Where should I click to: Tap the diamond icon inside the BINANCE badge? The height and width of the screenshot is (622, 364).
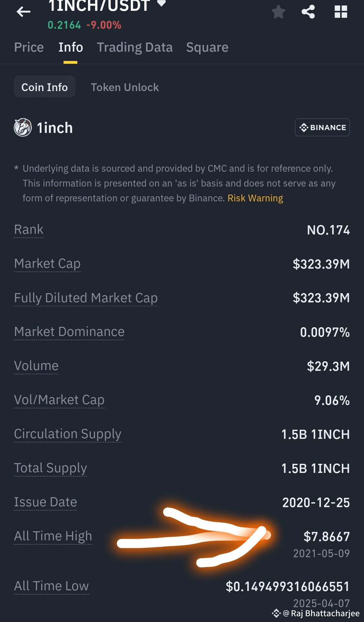click(x=304, y=128)
